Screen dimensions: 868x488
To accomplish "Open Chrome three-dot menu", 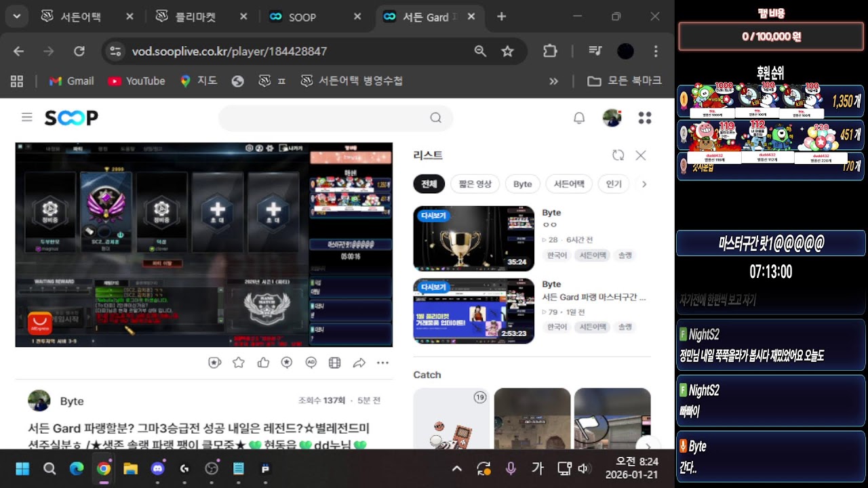I will (x=656, y=51).
